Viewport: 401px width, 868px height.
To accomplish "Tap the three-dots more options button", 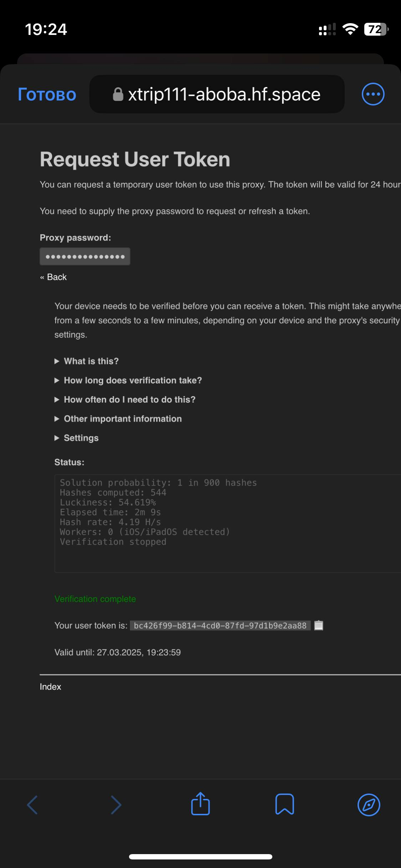I will point(373,94).
